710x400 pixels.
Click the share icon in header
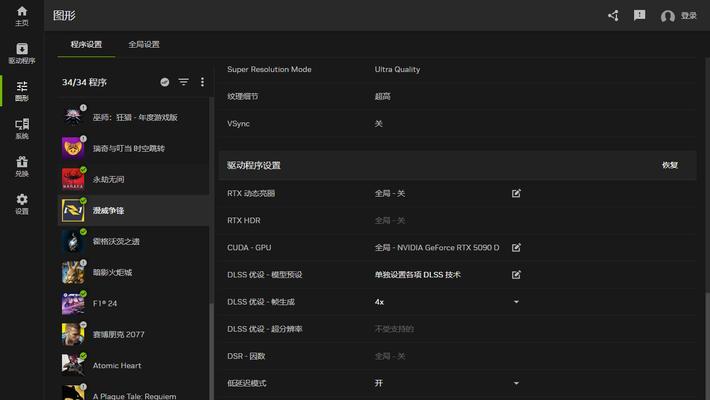[614, 16]
